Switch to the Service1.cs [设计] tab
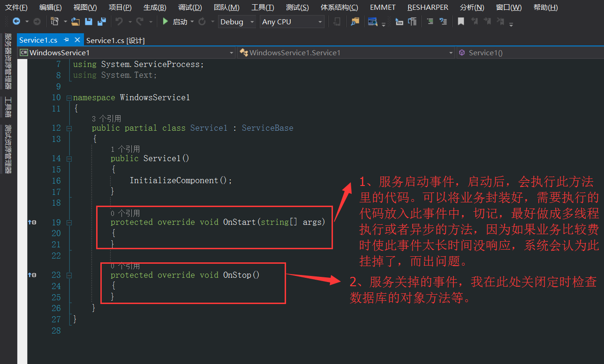Screen dimensions: 604x364 [115, 40]
